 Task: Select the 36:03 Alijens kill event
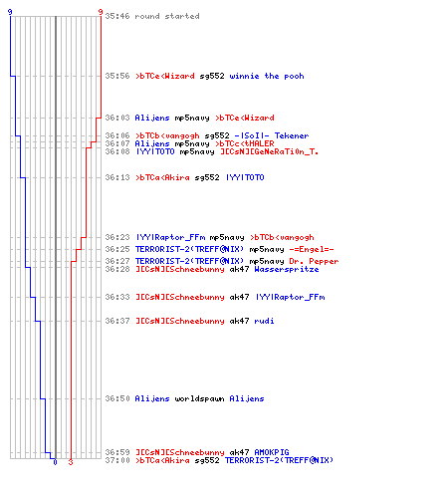tap(189, 118)
